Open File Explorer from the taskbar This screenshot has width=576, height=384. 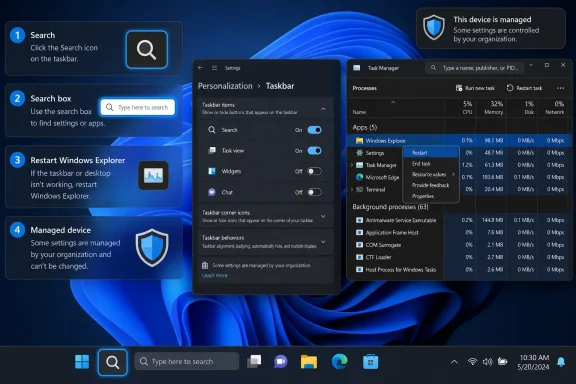tap(309, 362)
